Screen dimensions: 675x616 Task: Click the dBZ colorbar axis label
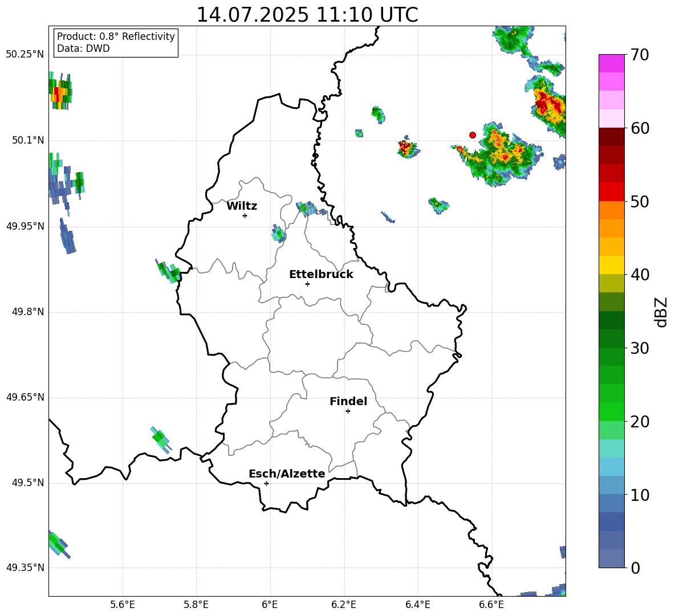pyautogui.click(x=661, y=312)
